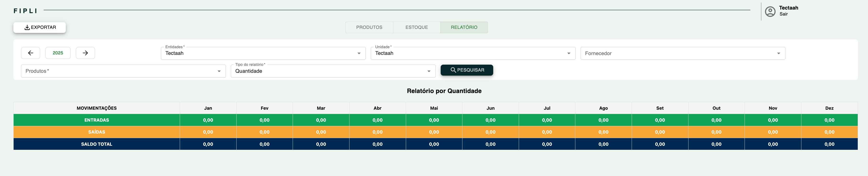Click the FIPLI logo
The height and width of the screenshot is (176, 868).
(25, 11)
